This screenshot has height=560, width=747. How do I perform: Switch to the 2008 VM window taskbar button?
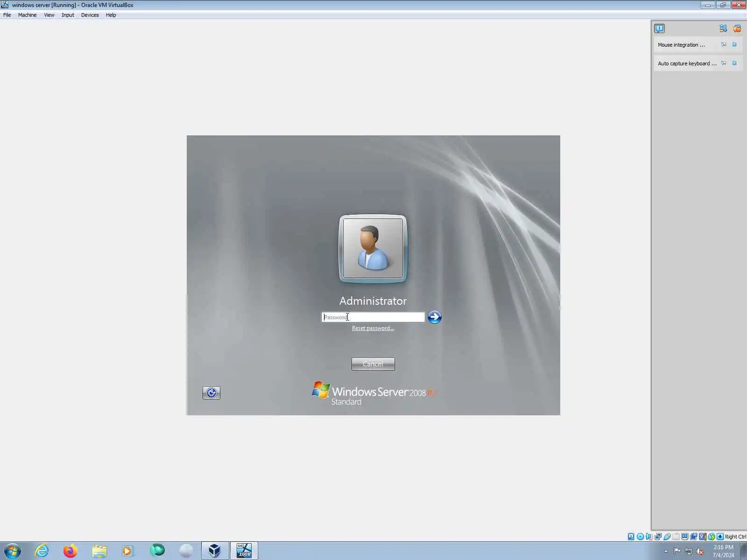tap(244, 551)
